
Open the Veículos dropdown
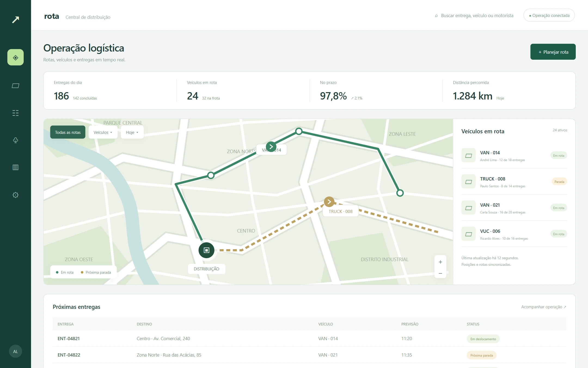click(103, 132)
